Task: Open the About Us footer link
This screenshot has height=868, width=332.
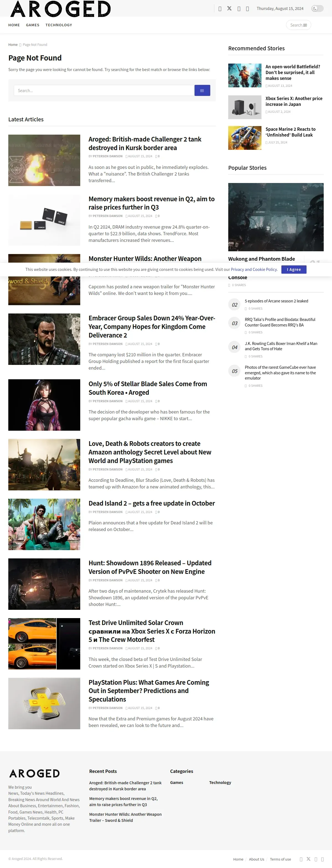Action: [256, 859]
